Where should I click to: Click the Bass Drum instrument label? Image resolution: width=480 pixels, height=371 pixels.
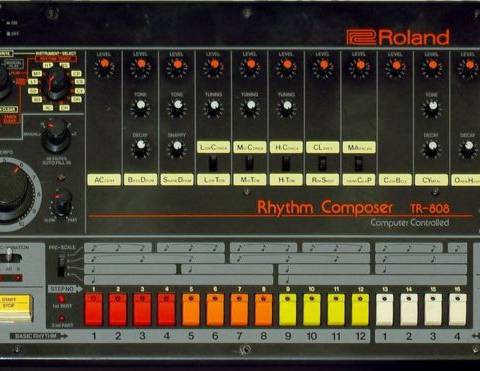pos(141,180)
